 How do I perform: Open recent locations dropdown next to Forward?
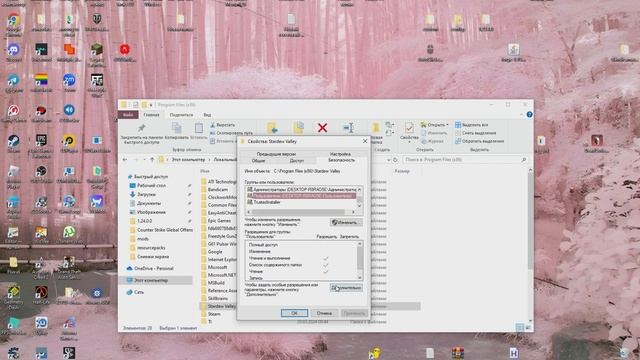click(143, 160)
